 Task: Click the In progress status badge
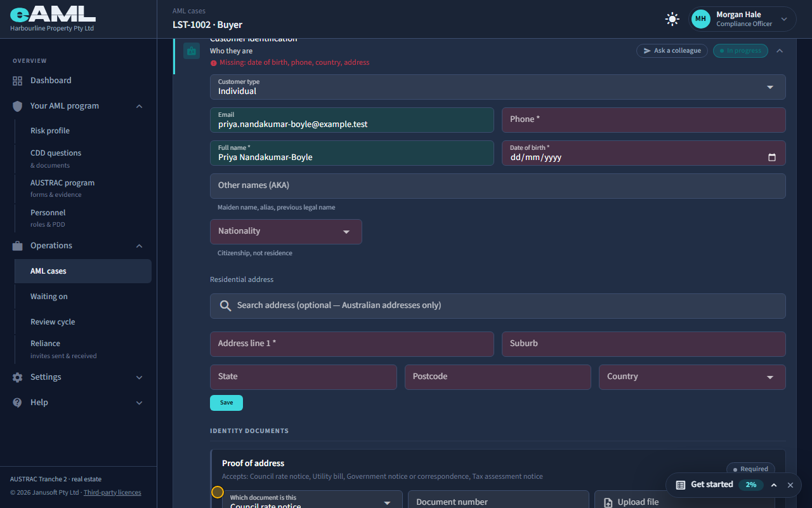click(740, 51)
